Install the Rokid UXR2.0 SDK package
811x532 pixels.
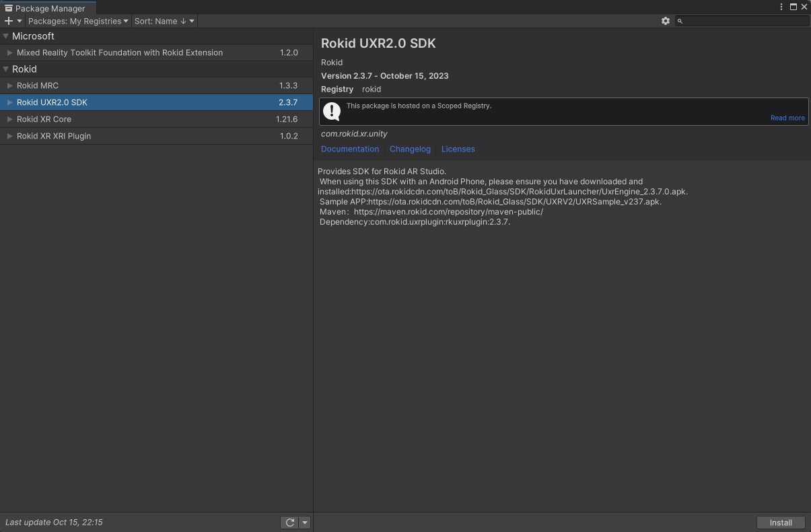pyautogui.click(x=781, y=523)
